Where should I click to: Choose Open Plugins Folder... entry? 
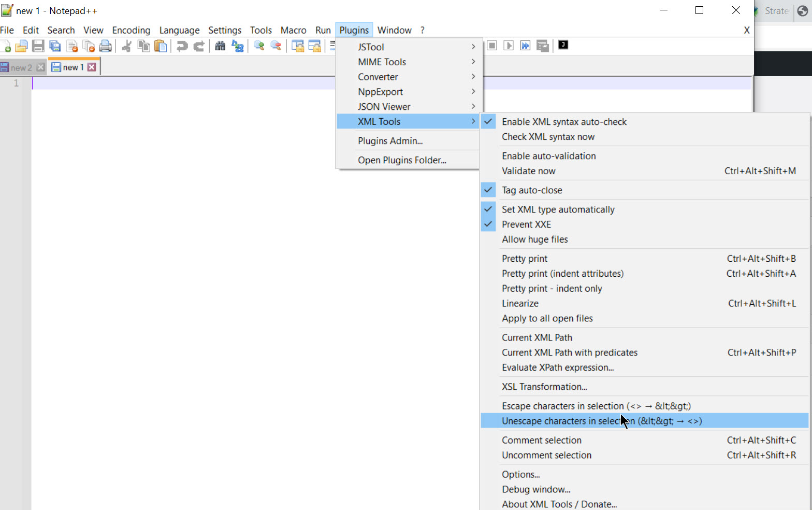point(408,160)
